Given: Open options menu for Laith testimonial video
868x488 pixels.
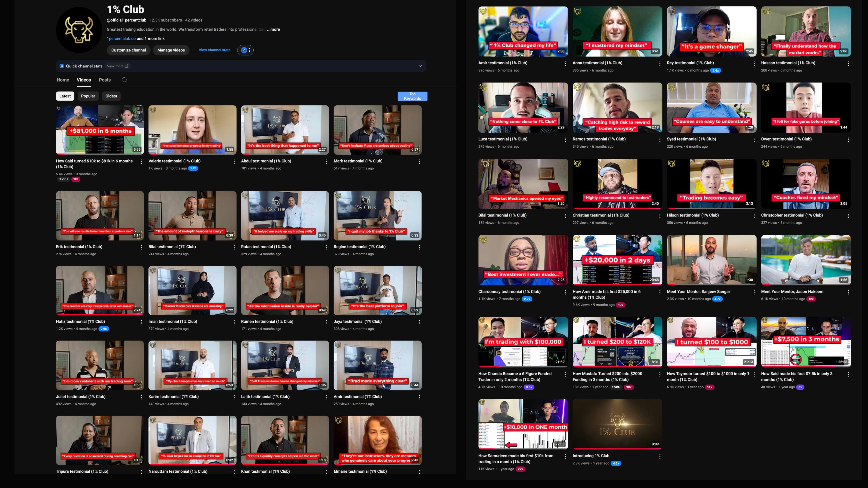Looking at the screenshot, I should point(327,397).
